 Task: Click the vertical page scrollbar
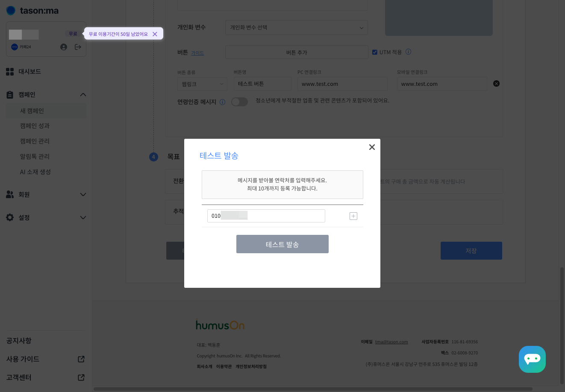(x=562, y=325)
